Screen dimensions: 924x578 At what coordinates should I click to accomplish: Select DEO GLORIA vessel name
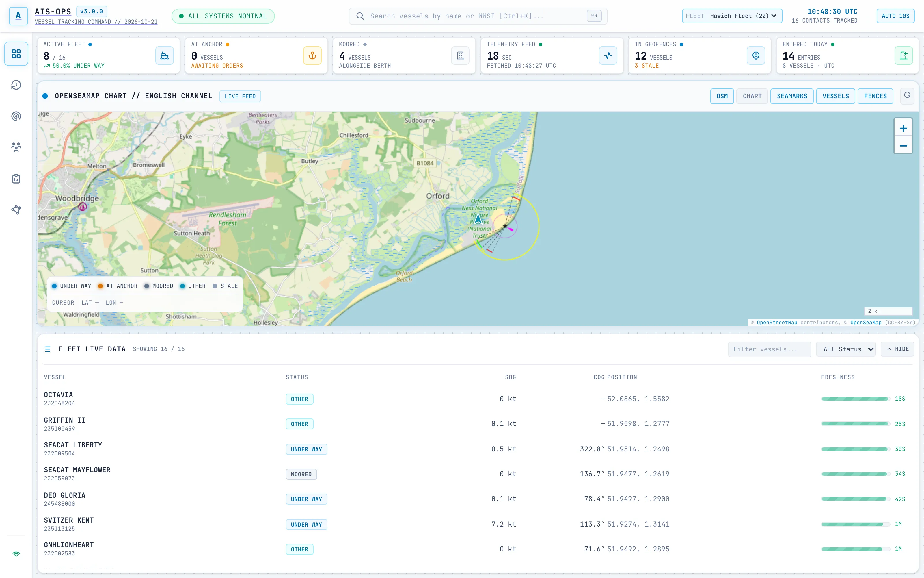click(64, 495)
